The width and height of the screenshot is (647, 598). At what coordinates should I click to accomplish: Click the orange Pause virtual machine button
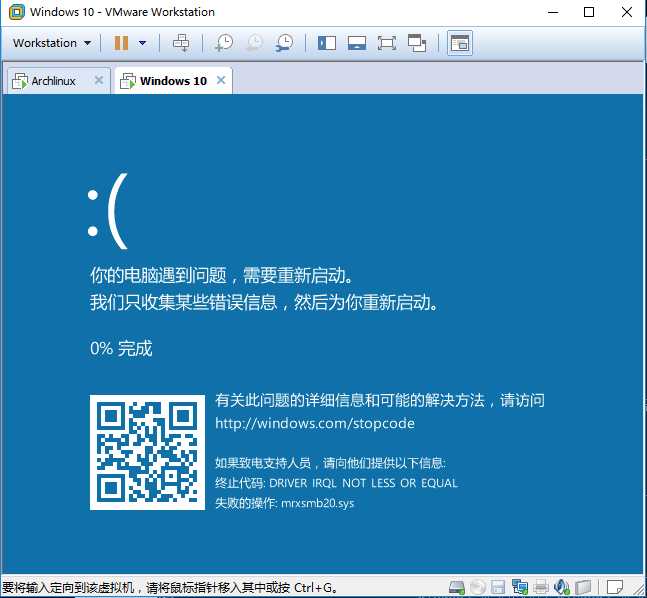121,43
